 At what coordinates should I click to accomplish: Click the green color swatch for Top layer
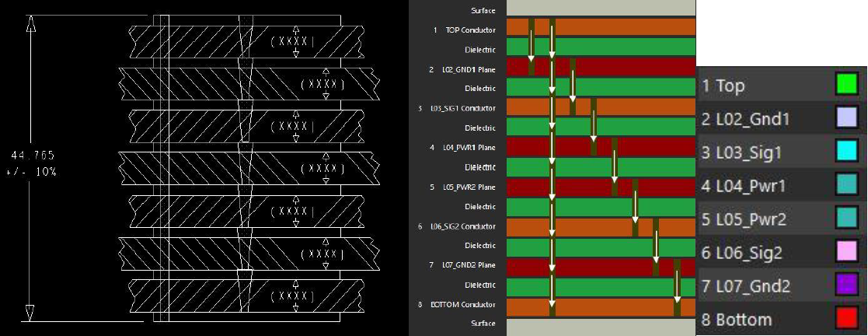[x=845, y=85]
